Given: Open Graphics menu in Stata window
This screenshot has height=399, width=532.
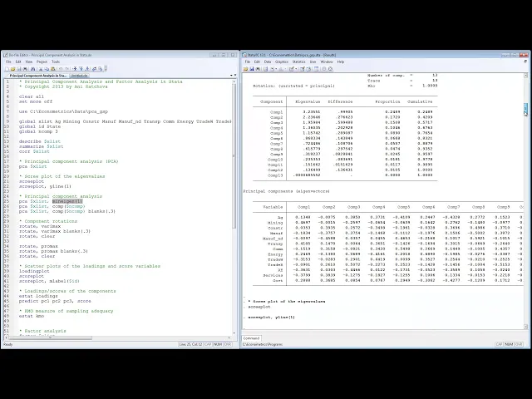Looking at the screenshot, I should [282, 62].
